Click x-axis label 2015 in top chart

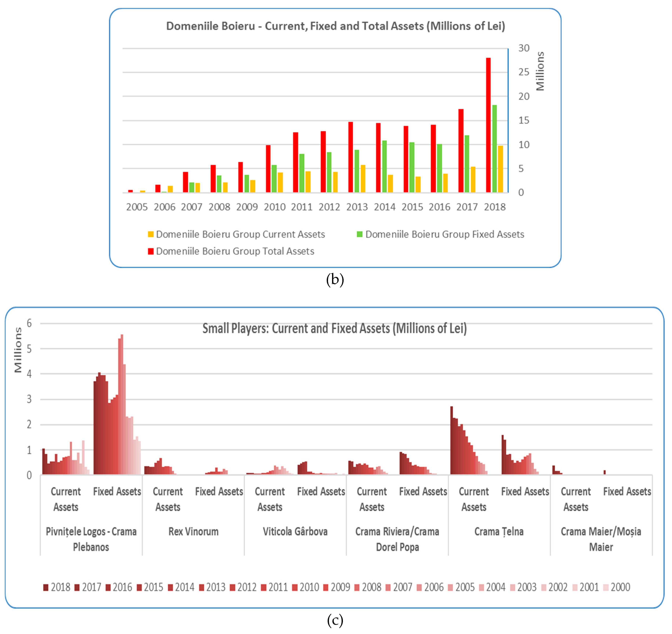pyautogui.click(x=412, y=207)
